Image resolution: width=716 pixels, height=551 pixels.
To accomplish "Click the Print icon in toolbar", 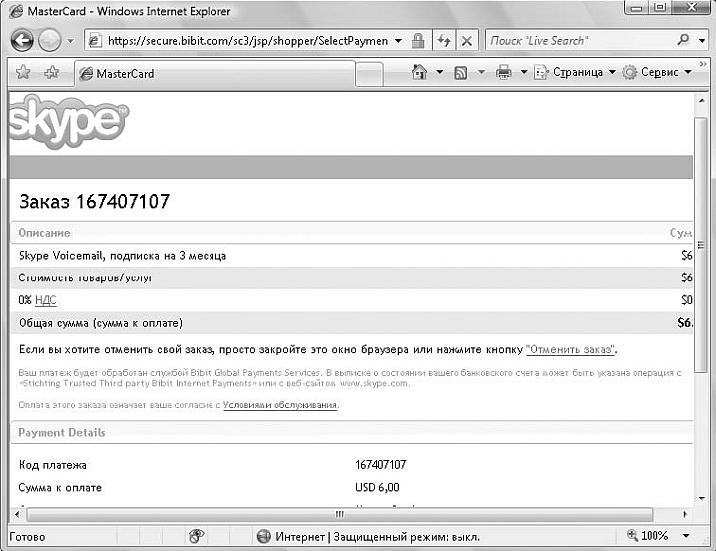I will [504, 73].
